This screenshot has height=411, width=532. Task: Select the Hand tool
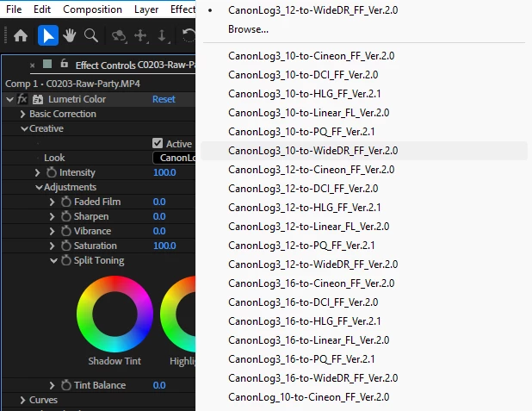70,35
